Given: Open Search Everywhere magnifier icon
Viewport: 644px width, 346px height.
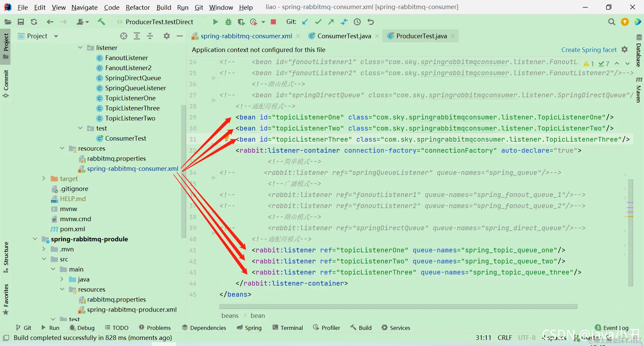Looking at the screenshot, I should pyautogui.click(x=612, y=22).
